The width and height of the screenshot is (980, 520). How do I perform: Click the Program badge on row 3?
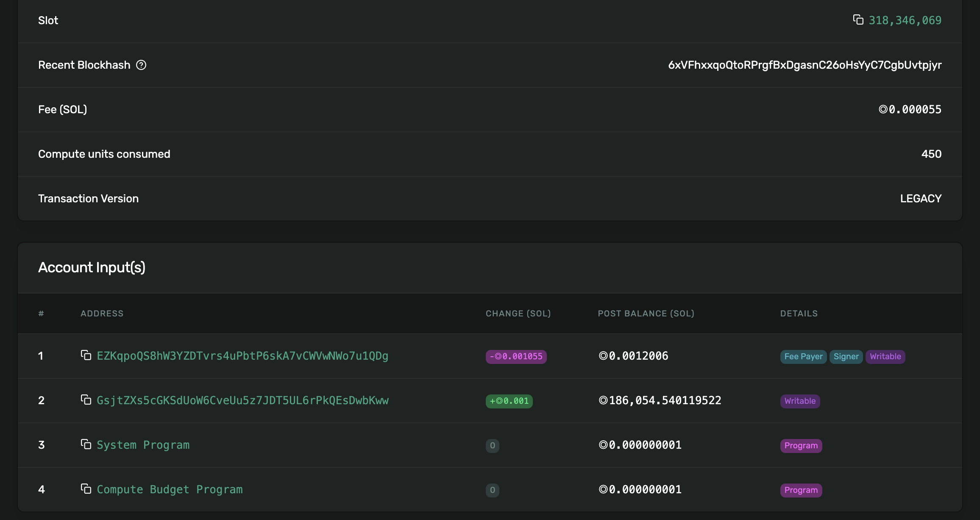801,446
